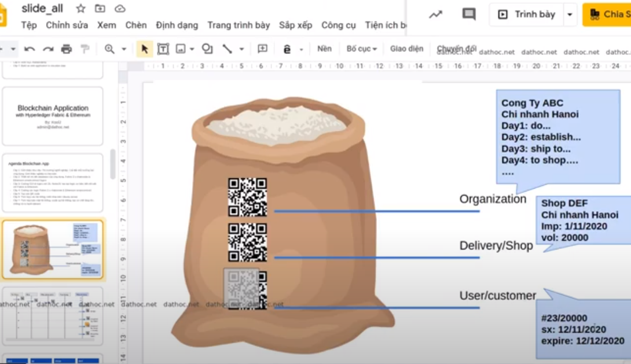Select the Agenda Blockchain App slide thumbnail
631x364 pixels.
point(53,183)
